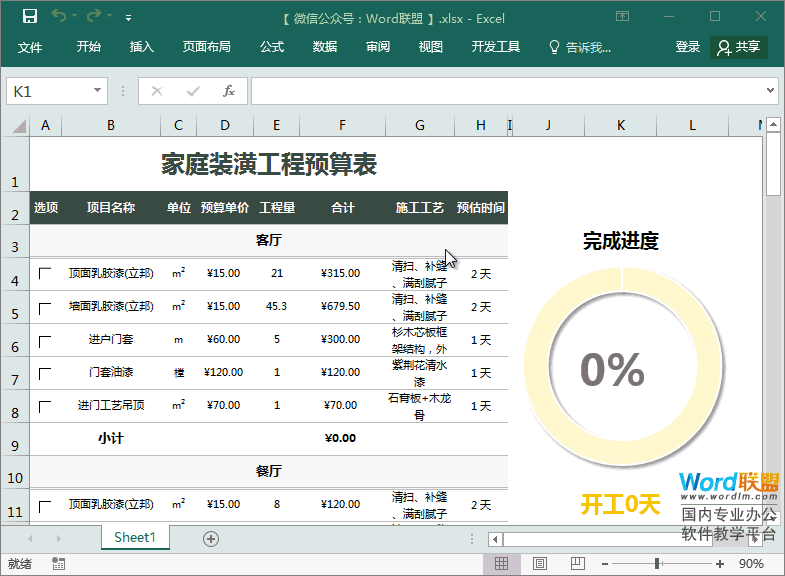785x576 pixels.
Task: Click the 客厅 section header cell
Action: tap(269, 241)
